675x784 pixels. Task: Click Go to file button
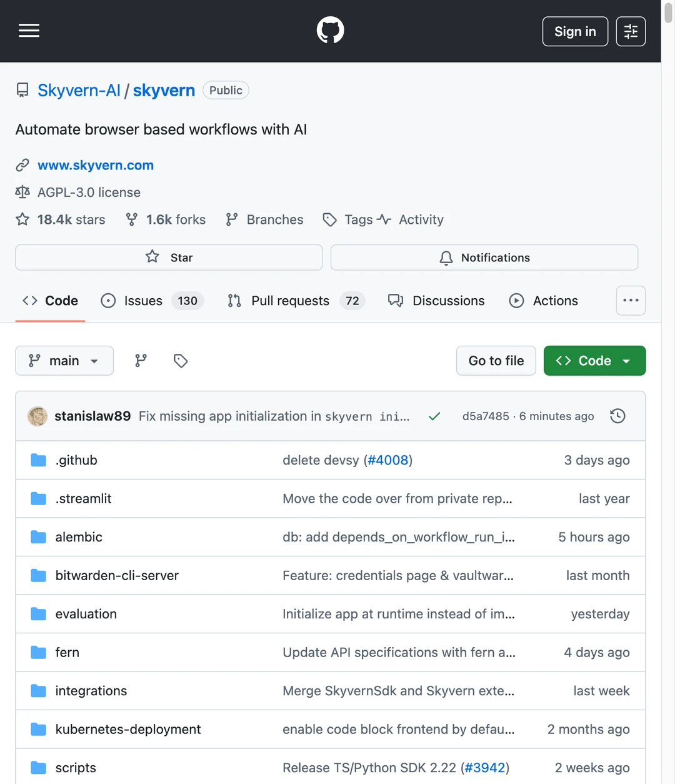496,361
